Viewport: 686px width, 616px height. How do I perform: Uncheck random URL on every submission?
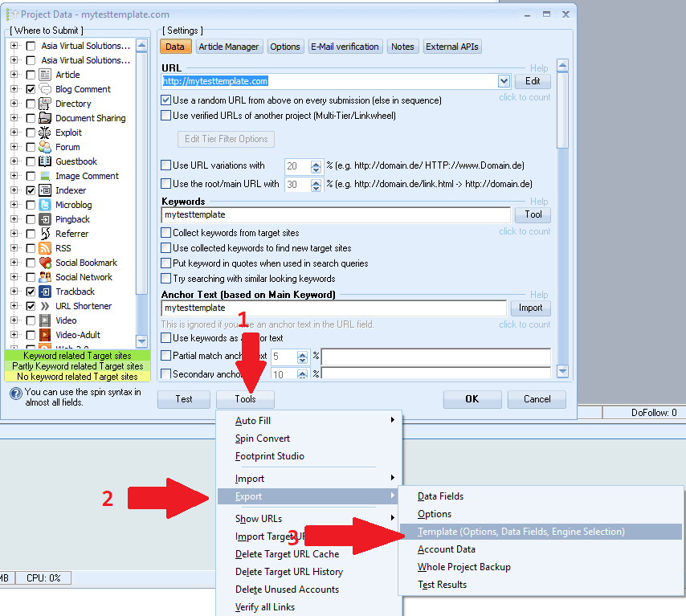tap(166, 100)
